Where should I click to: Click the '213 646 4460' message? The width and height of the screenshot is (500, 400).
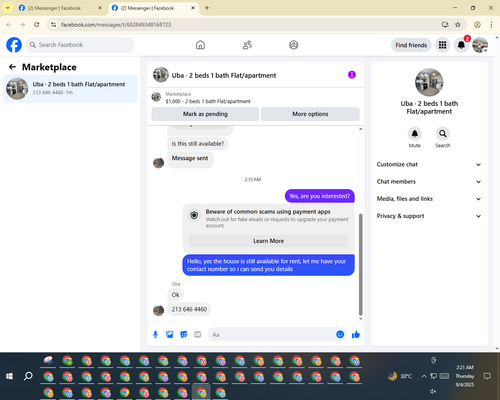coord(189,309)
